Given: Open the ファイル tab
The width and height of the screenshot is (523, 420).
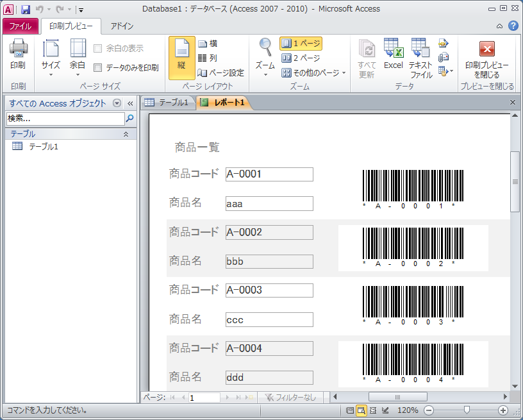Looking at the screenshot, I should (21, 26).
